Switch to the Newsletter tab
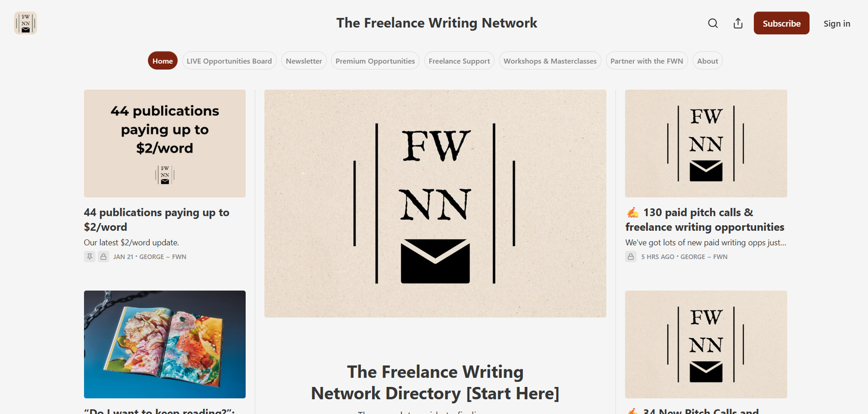Screen dimensions: 868x414 click(303, 61)
